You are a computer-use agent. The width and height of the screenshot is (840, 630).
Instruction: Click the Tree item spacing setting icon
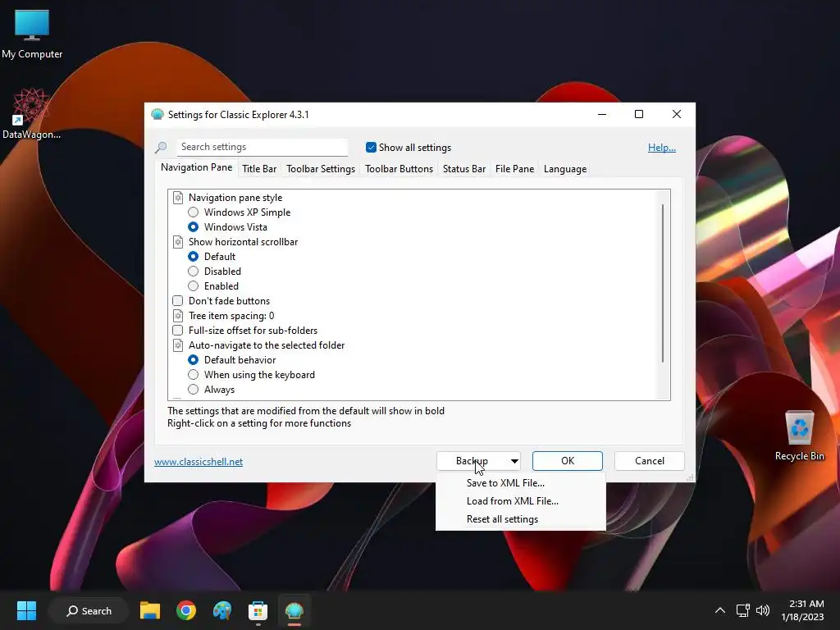tap(178, 316)
